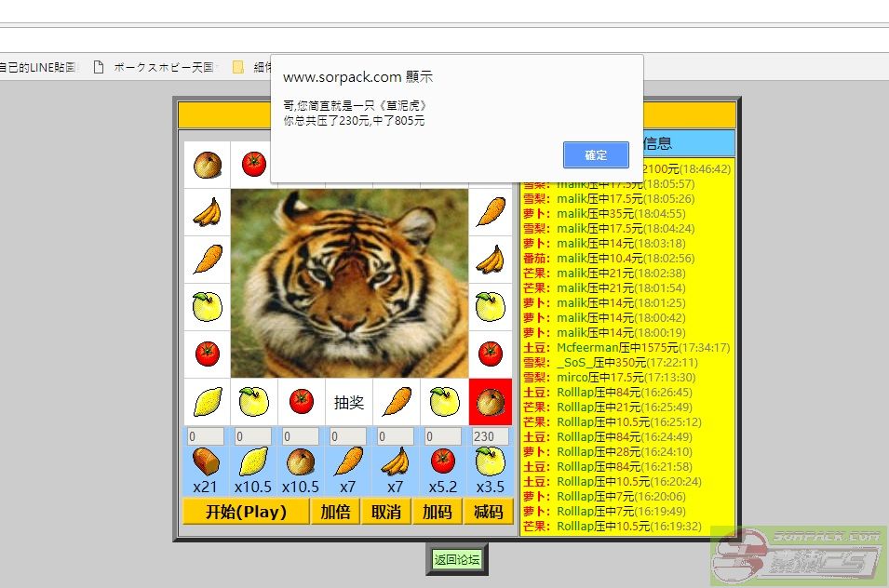Select the banana icon labeled x7
Screen dimensions: 889x588
pyautogui.click(x=396, y=461)
